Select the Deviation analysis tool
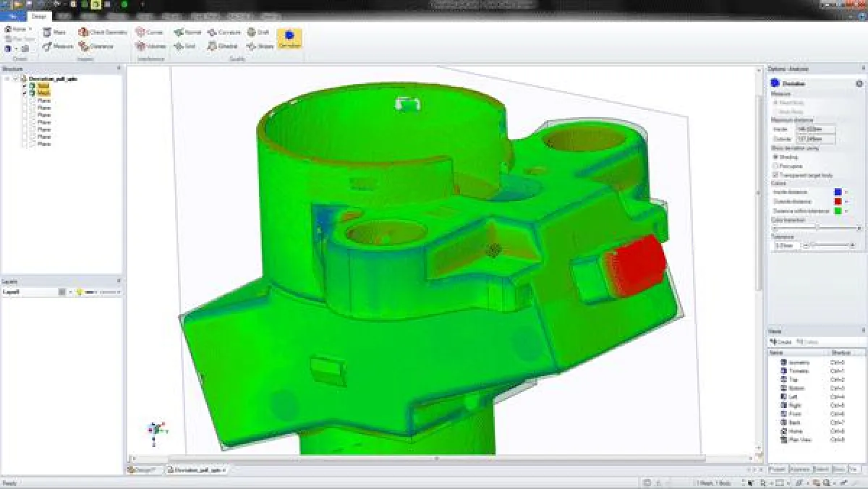The height and width of the screenshot is (489, 868). [289, 33]
